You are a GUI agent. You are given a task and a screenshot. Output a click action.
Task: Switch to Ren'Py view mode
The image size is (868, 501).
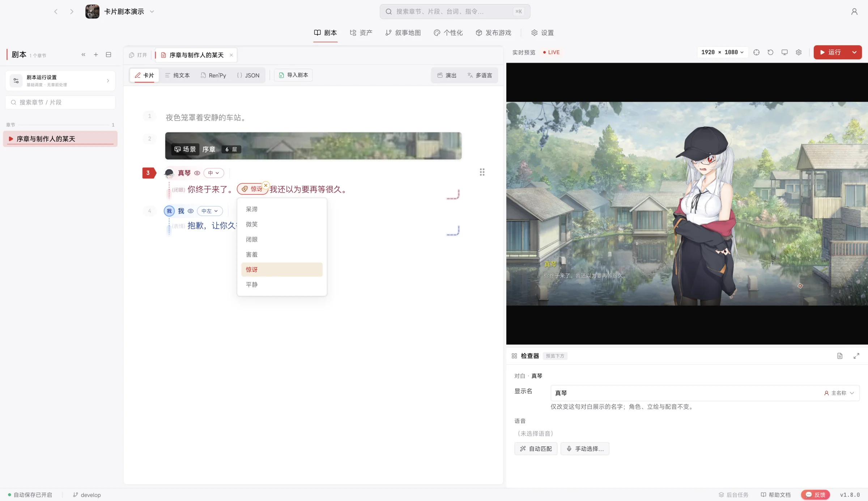pyautogui.click(x=213, y=75)
